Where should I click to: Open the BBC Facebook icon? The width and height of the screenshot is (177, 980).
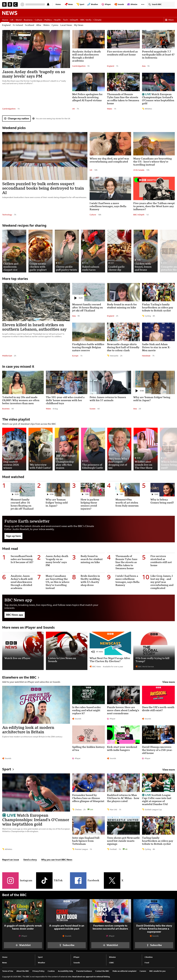click(x=78, y=880)
